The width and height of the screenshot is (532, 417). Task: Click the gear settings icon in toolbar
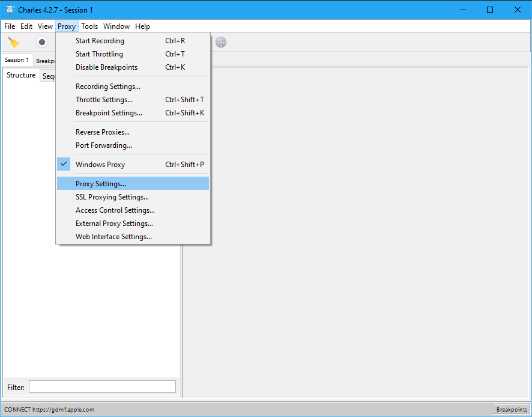pos(221,42)
